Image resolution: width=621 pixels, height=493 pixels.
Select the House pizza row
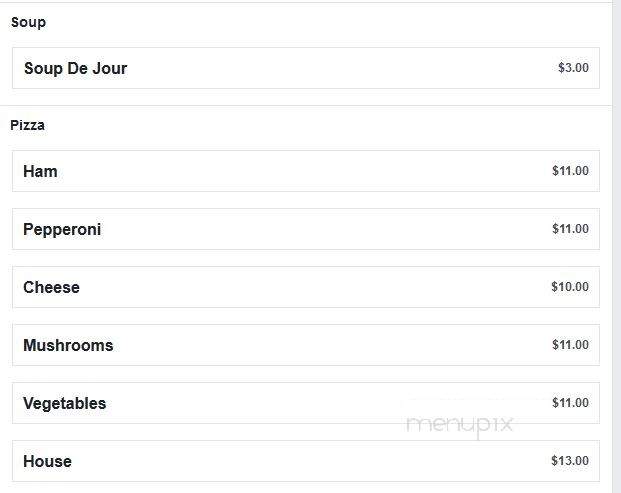[306, 461]
